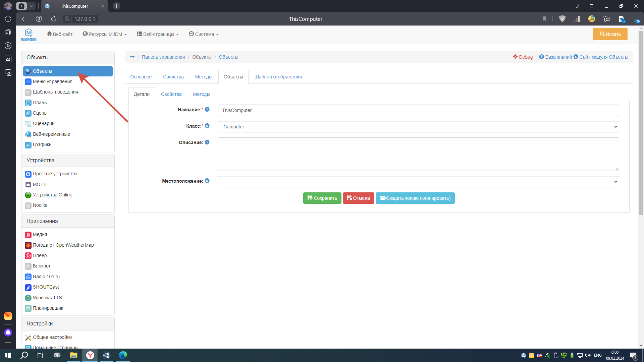Click the breadcrumb toggle arrows icon
Image resolution: width=644 pixels, height=362 pixels.
pyautogui.click(x=132, y=57)
